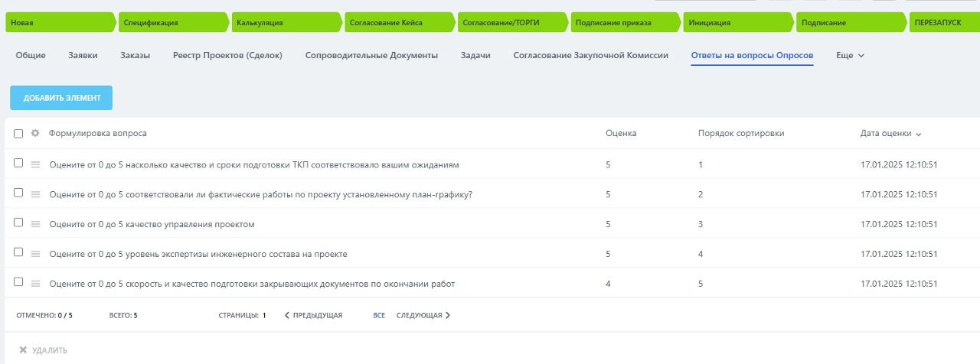
Task: Click the 'Отмечено: 0 / 5' counter
Action: [x=44, y=315]
